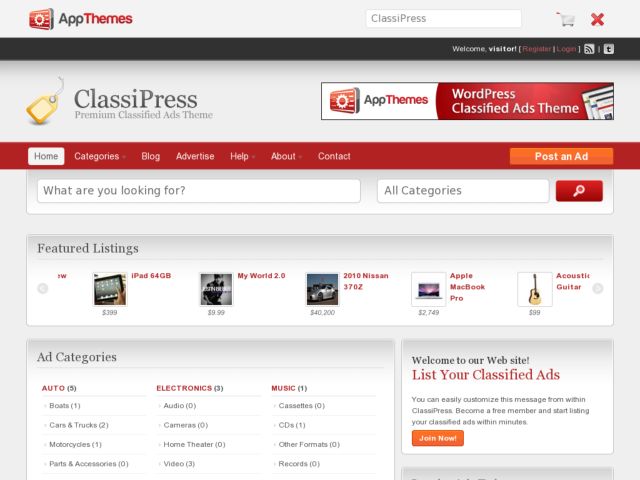640x480 pixels.
Task: Click the Join Now! button
Action: (x=438, y=438)
